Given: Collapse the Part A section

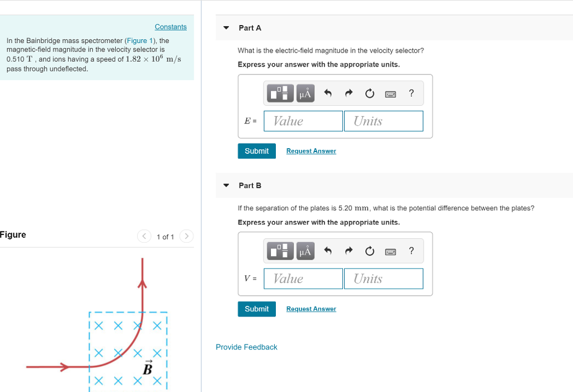Looking at the screenshot, I should pos(226,27).
